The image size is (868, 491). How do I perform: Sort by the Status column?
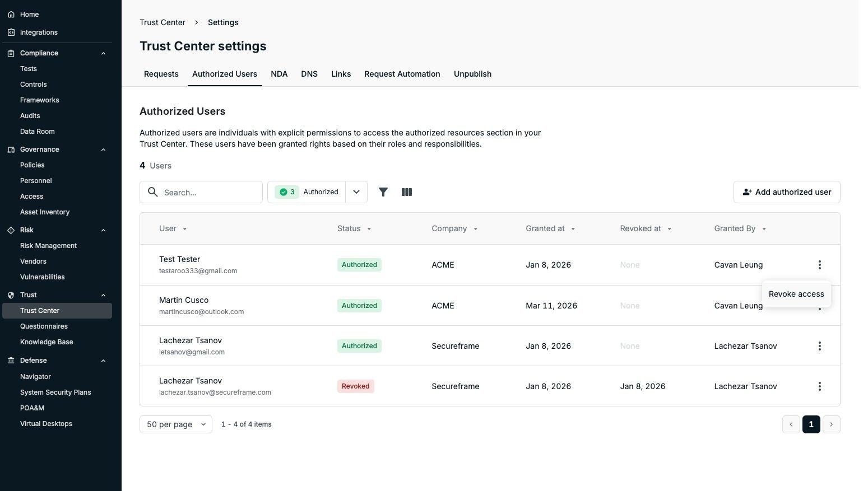[354, 228]
